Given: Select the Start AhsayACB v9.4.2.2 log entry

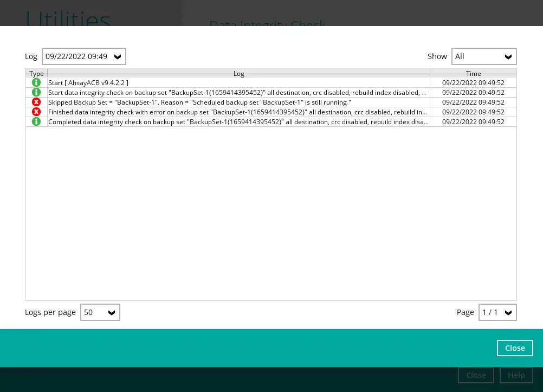Looking at the screenshot, I should click(88, 82).
